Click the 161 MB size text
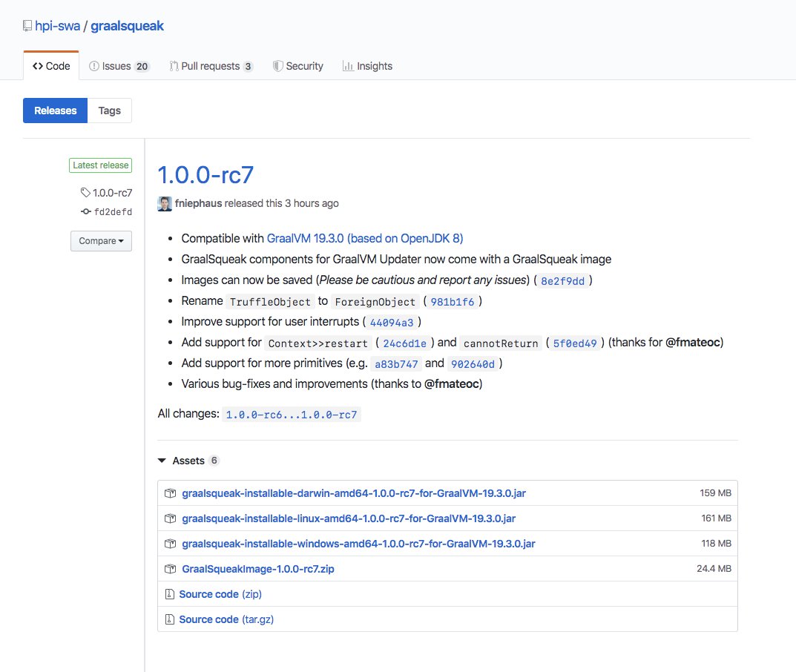Viewport: 796px width, 672px height. 717,518
